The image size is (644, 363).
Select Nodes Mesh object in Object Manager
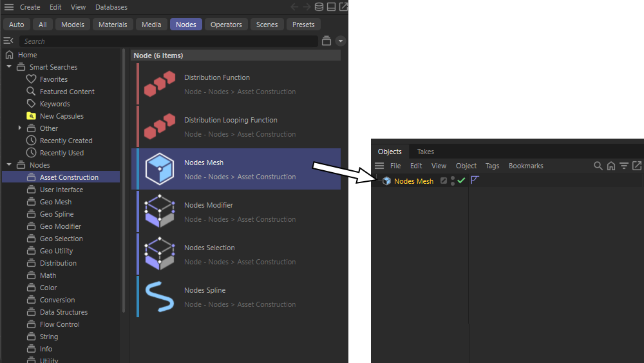(413, 181)
